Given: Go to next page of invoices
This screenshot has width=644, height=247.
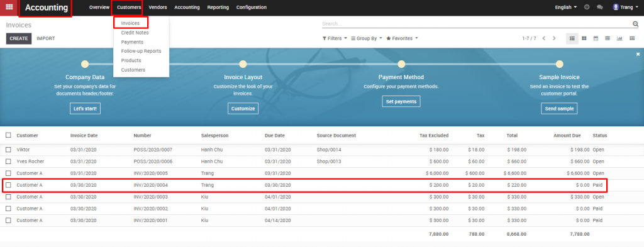Looking at the screenshot, I should point(554,38).
